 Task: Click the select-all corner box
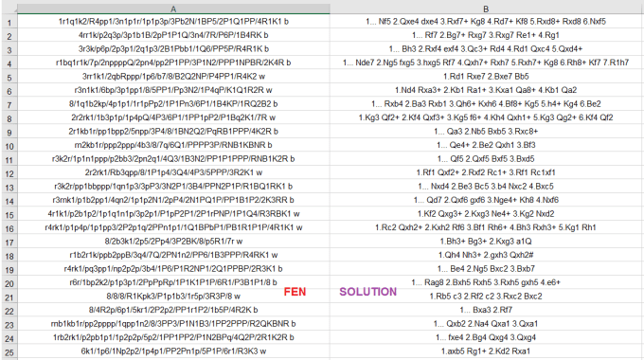click(x=9, y=9)
